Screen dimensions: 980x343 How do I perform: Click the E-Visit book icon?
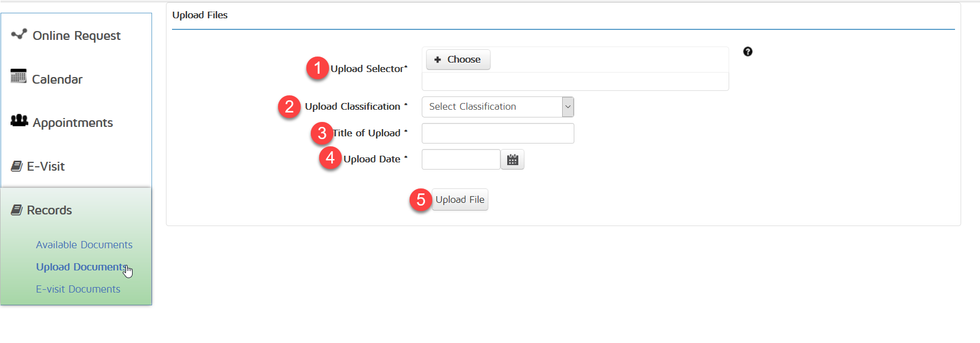point(17,166)
